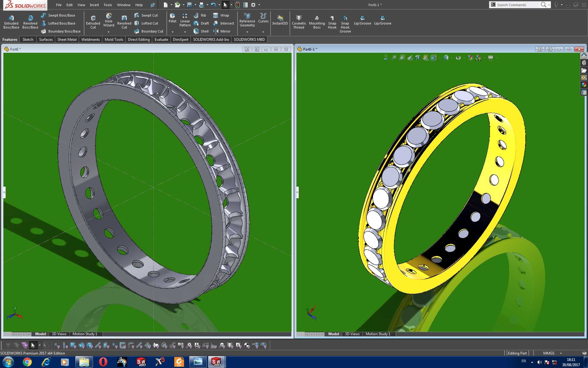This screenshot has width=588, height=368.
Task: Click the Cosmetic Thread tool
Action: (299, 22)
